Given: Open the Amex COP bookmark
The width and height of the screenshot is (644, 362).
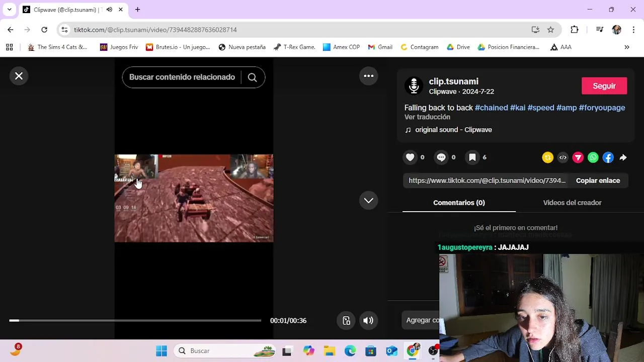Looking at the screenshot, I should (x=341, y=47).
